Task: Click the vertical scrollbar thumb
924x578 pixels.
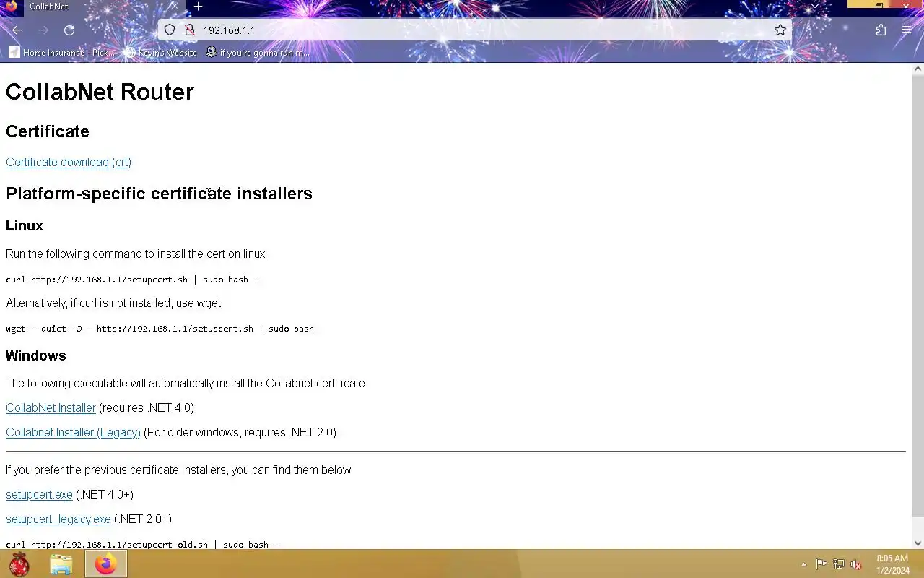Action: (x=918, y=295)
